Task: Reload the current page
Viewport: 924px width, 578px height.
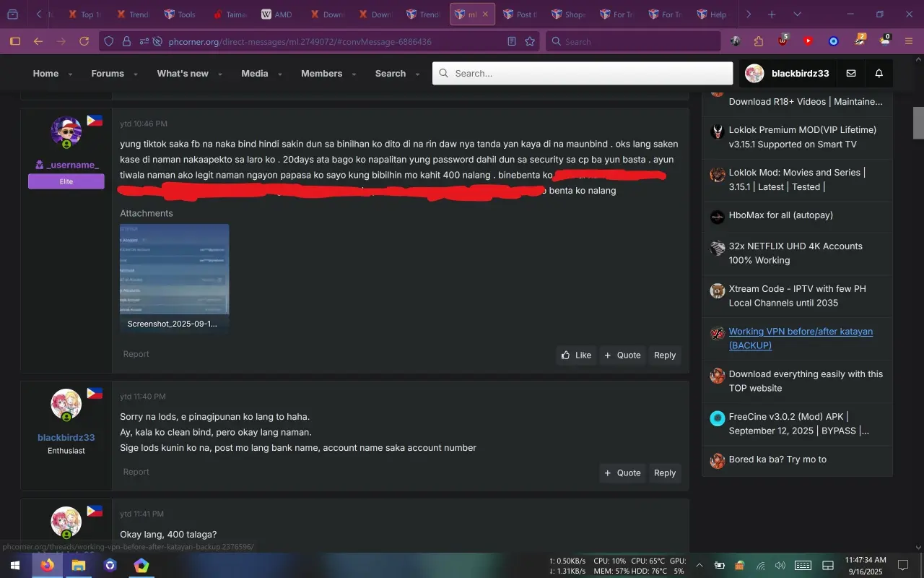Action: 84,41
